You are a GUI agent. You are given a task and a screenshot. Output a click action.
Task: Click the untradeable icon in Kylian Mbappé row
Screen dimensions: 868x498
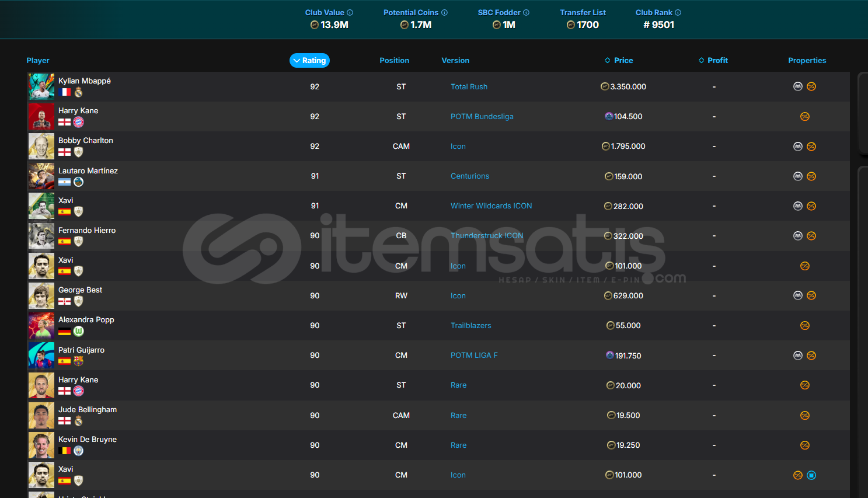(811, 86)
